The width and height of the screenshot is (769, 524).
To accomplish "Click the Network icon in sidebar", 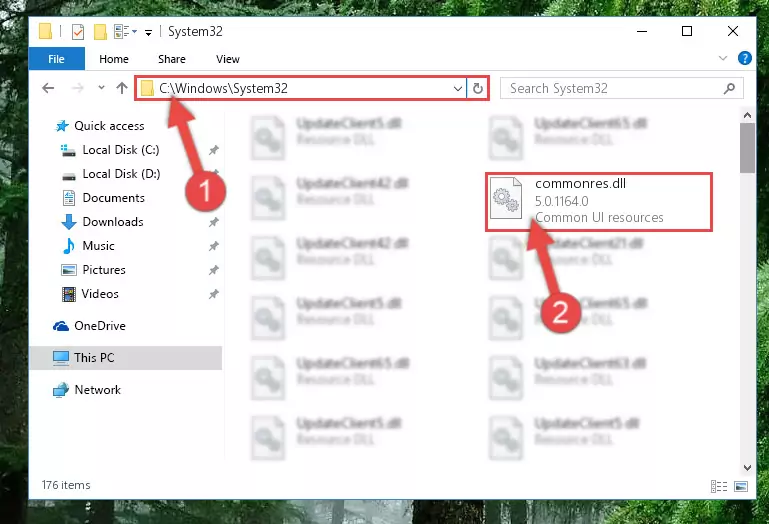I will [x=61, y=390].
